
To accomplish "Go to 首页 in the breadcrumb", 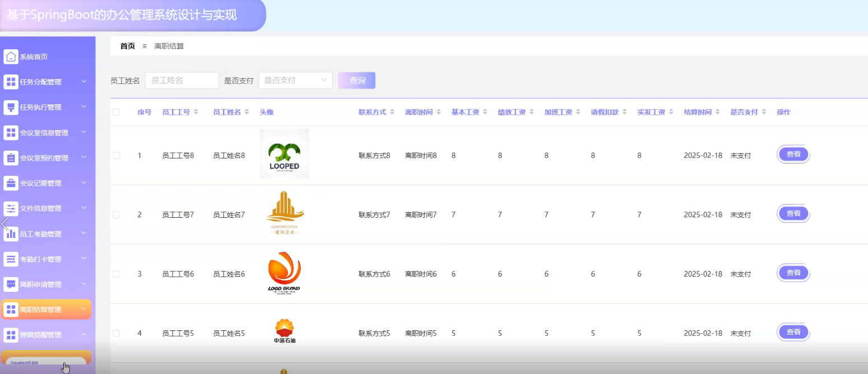I will (x=128, y=46).
